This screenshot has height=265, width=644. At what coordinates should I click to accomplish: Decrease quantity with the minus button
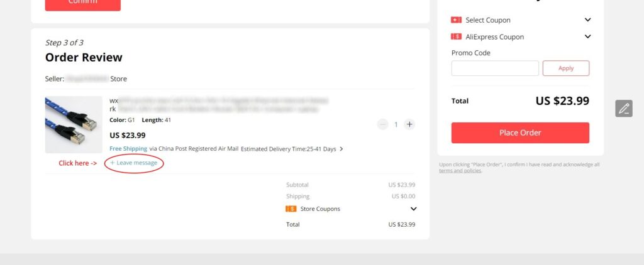tap(382, 124)
